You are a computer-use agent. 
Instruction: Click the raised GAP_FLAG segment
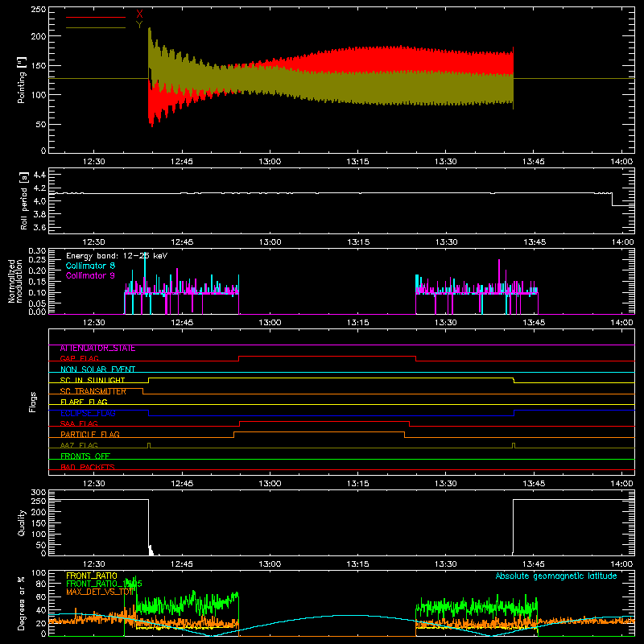coord(328,357)
